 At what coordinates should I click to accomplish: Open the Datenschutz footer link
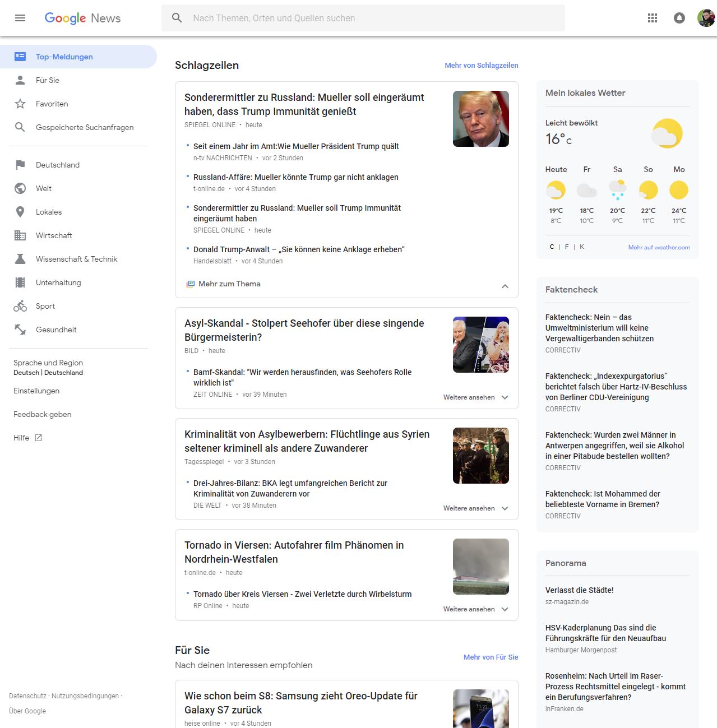point(27,696)
